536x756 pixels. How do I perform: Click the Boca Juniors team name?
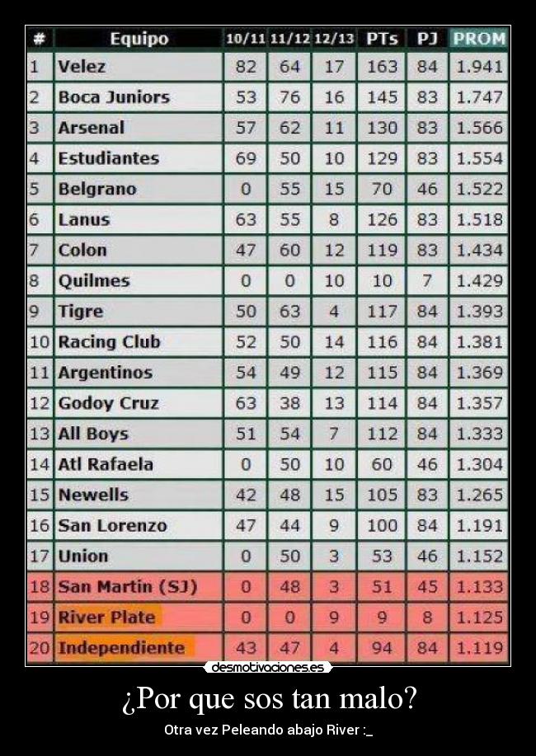coord(114,97)
